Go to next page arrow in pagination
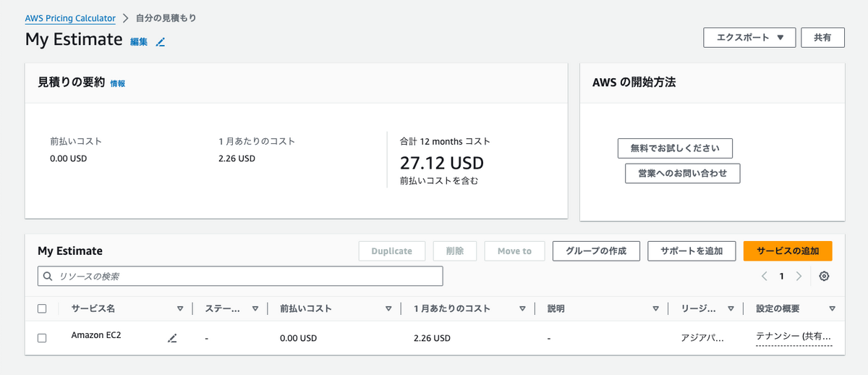The width and height of the screenshot is (868, 375). (799, 276)
